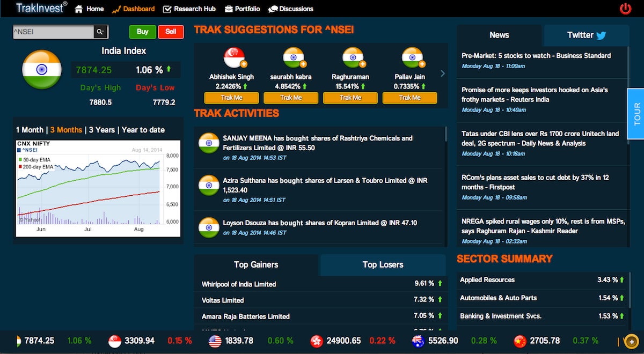Click saurabh kabra's flag avatar

(294, 57)
